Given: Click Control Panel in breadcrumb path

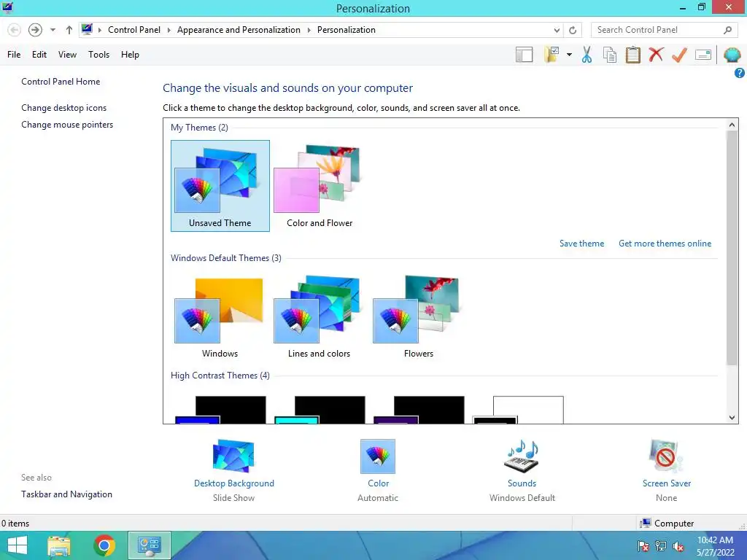Looking at the screenshot, I should coord(134,30).
